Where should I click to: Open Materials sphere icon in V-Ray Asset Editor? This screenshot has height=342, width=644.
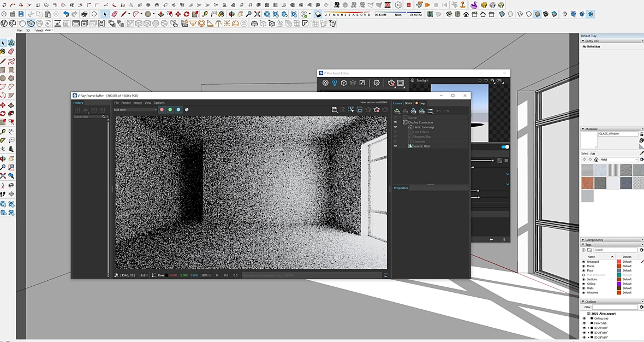click(x=325, y=82)
